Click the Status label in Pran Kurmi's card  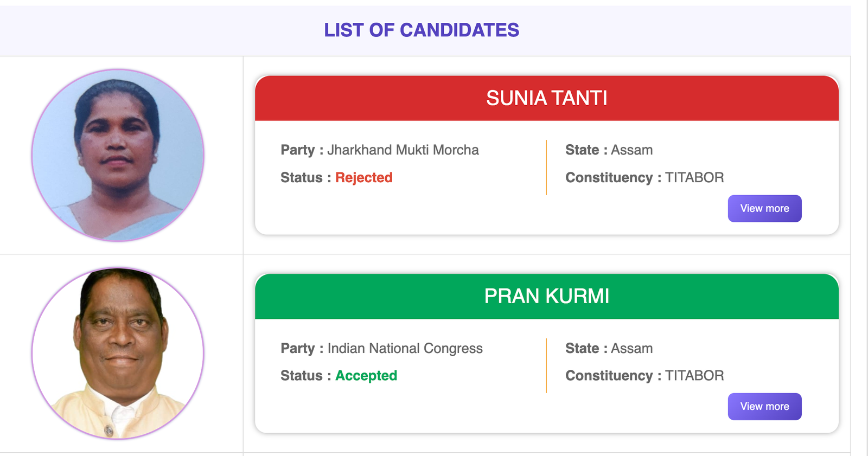[301, 375]
